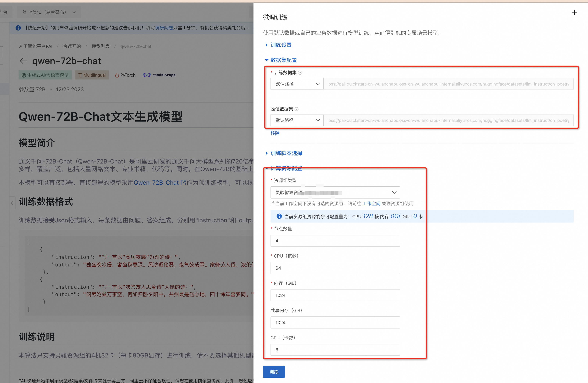Collapse the 数据集配置 section
The image size is (588, 383).
pyautogui.click(x=281, y=60)
